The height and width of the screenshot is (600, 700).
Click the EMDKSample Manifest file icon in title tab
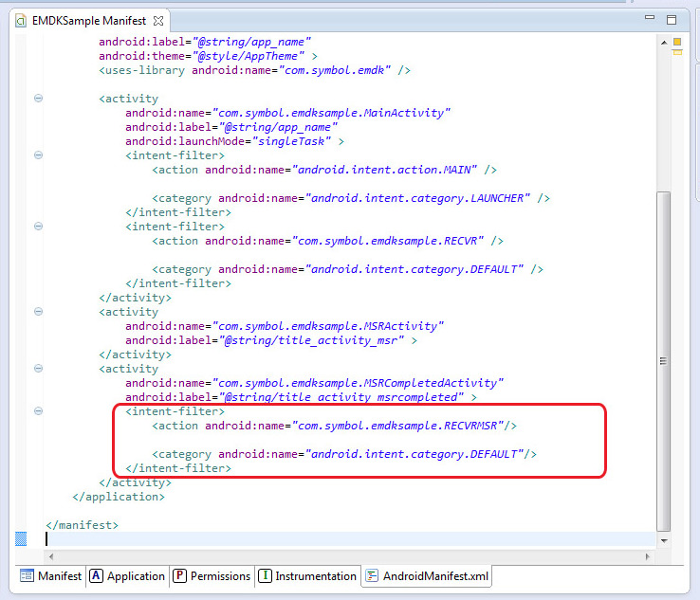click(21, 20)
